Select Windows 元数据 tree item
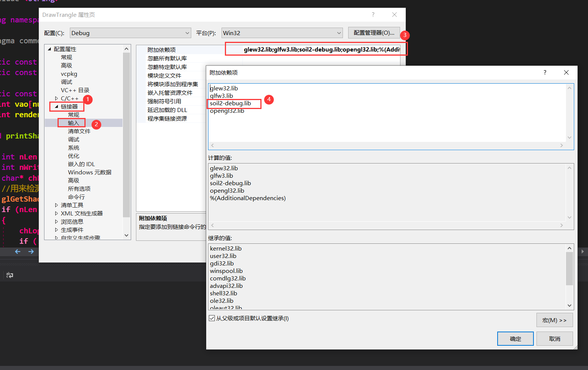The width and height of the screenshot is (588, 370). [x=90, y=172]
